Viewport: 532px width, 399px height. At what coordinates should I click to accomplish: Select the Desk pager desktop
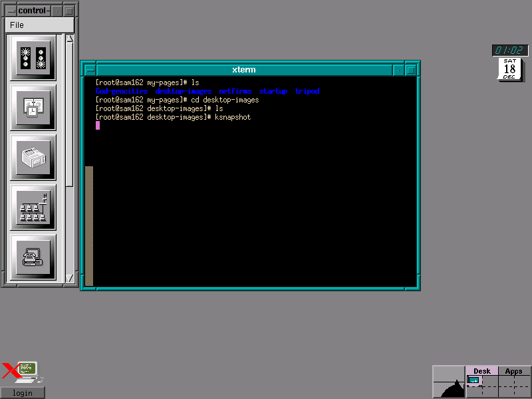click(x=481, y=371)
